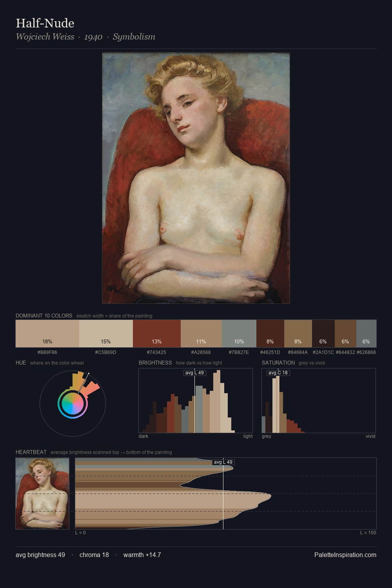Click the 'avg C 18' label in Saturation chart
392x588 pixels.
278,373
